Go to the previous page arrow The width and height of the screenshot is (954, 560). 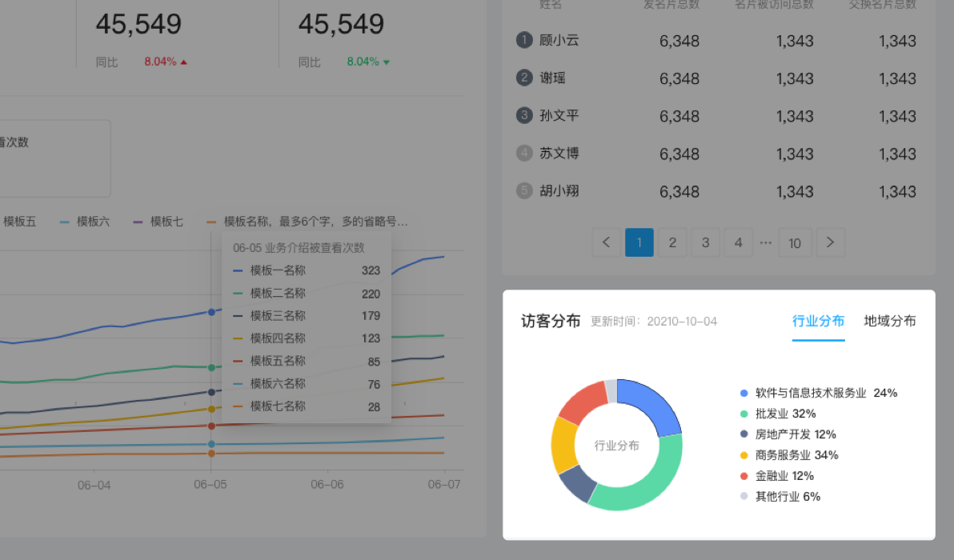[606, 242]
